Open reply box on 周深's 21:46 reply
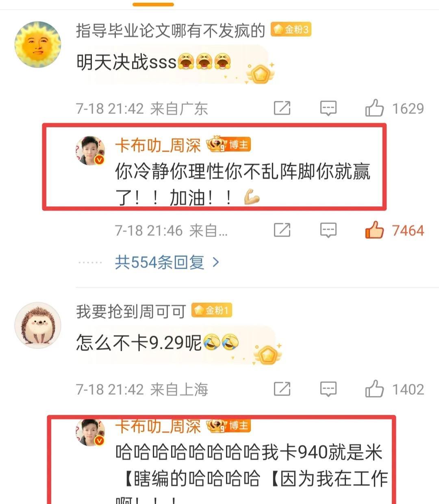 (328, 230)
